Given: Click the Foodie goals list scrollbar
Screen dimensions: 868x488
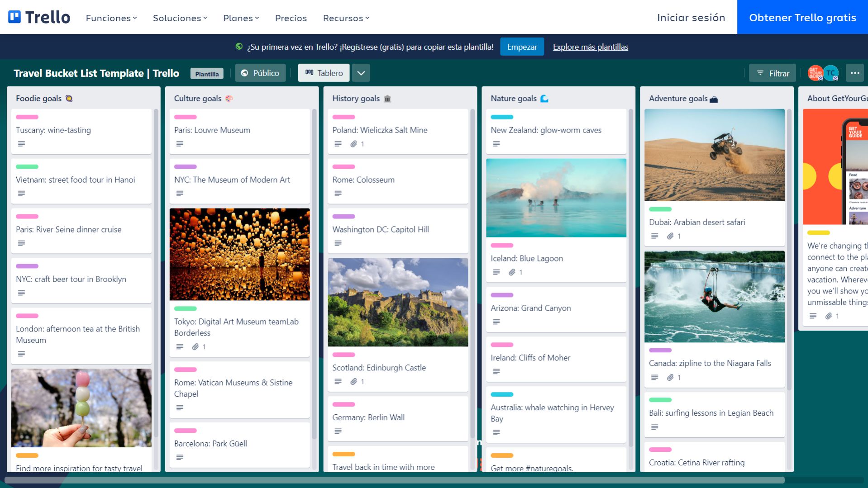Looking at the screenshot, I should [x=156, y=273].
